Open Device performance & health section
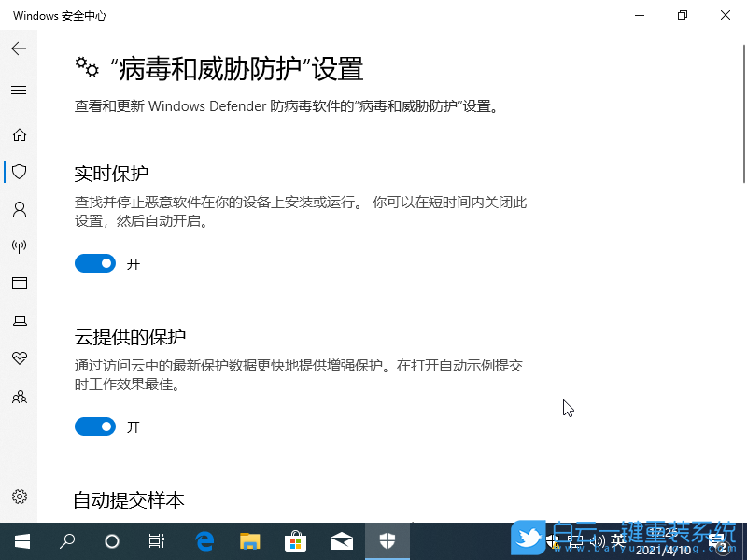747x560 pixels. (19, 358)
